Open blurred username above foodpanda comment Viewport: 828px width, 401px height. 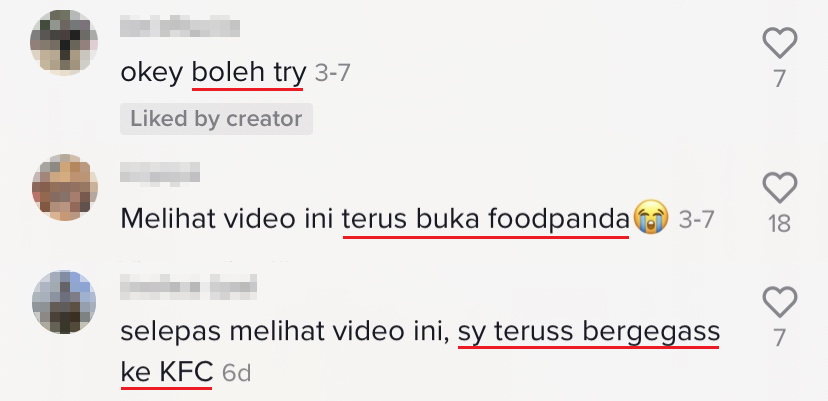coord(160,173)
